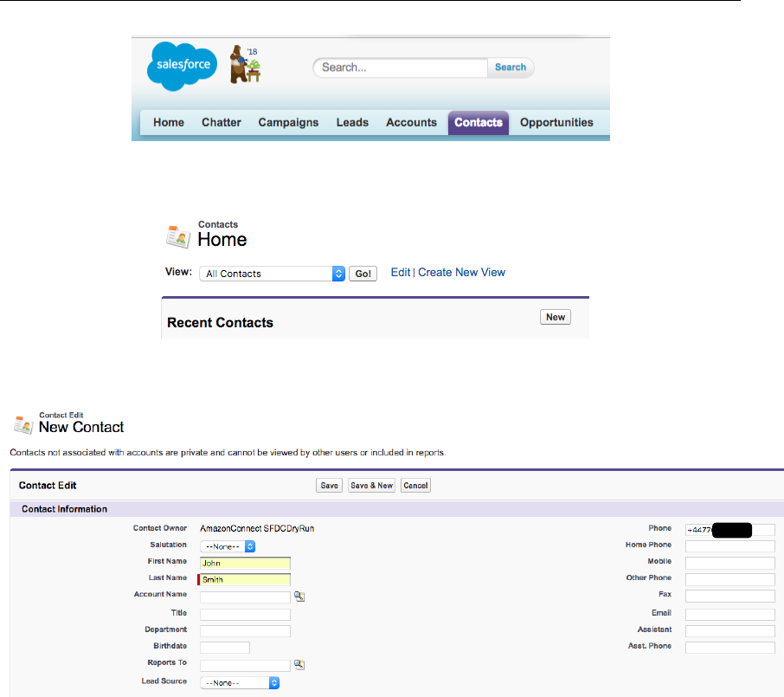
Task: Open Account Name lookup icon
Action: [299, 597]
